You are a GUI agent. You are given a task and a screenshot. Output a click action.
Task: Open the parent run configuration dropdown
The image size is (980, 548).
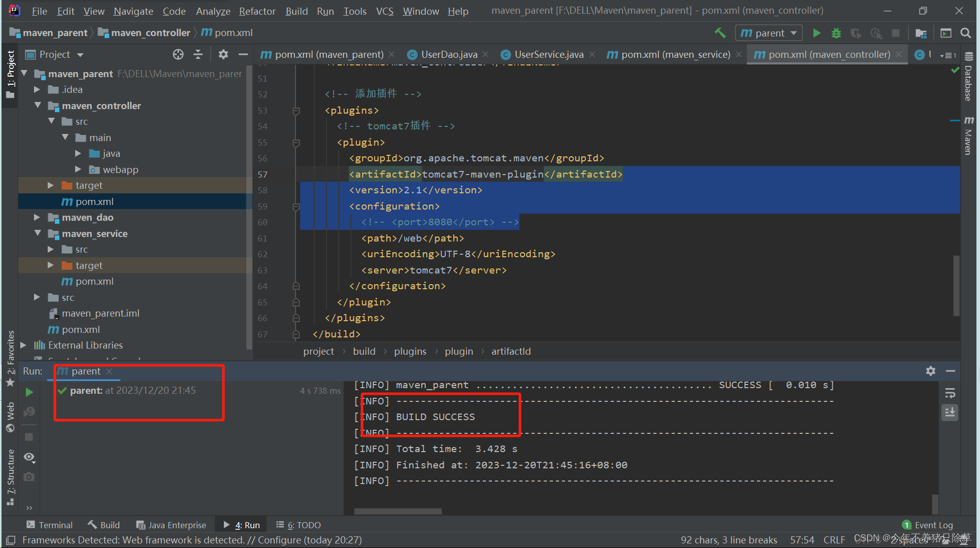point(769,33)
